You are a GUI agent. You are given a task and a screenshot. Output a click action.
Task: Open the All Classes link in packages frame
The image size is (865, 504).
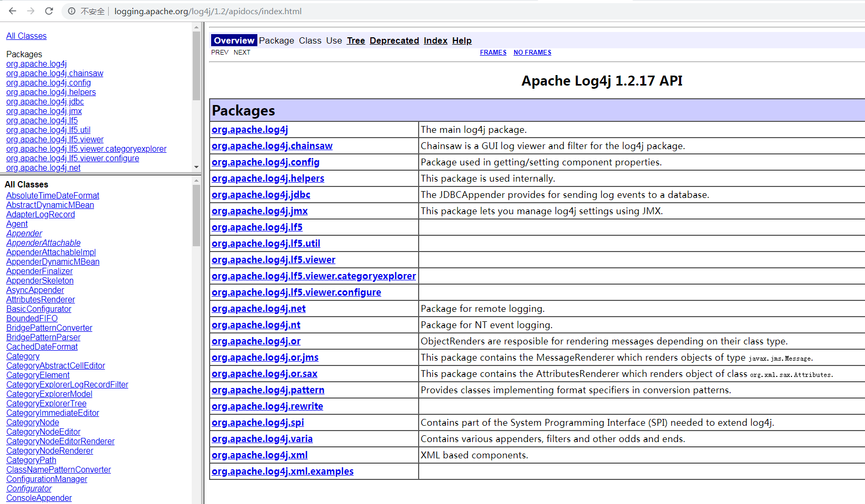pos(26,36)
